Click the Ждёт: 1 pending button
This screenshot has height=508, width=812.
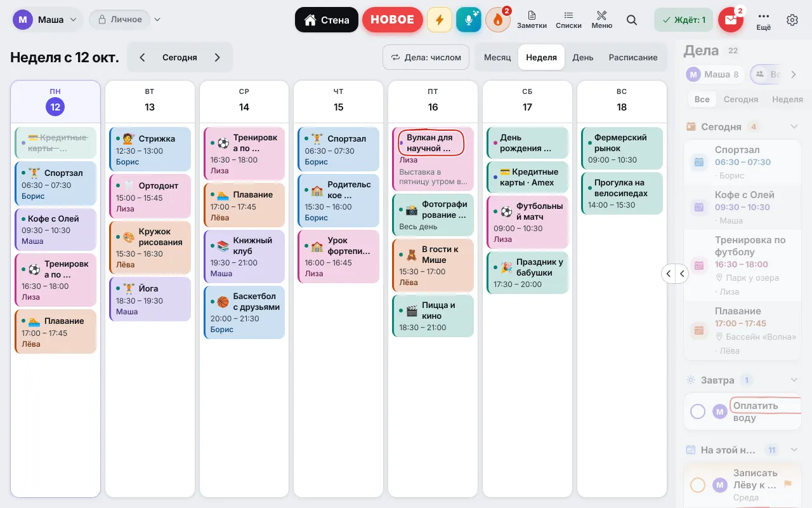point(684,20)
